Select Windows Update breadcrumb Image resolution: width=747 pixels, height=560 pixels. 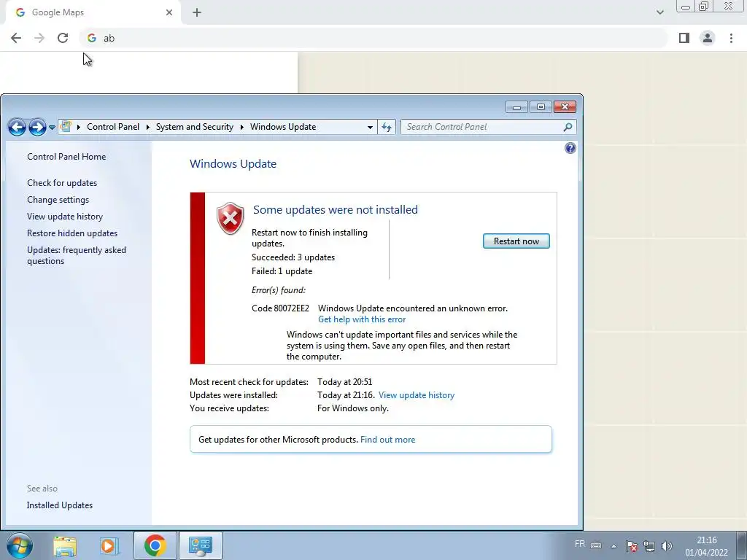(x=283, y=127)
